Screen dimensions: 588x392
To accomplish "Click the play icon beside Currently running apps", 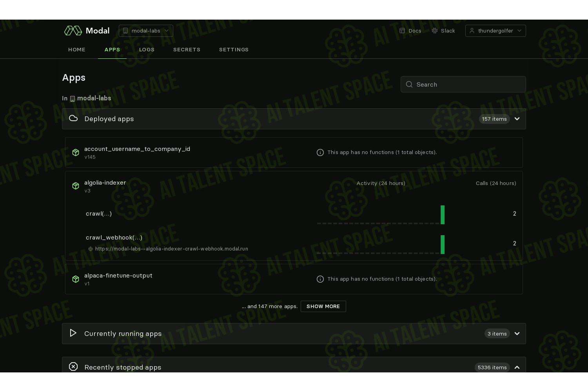I will [x=73, y=333].
